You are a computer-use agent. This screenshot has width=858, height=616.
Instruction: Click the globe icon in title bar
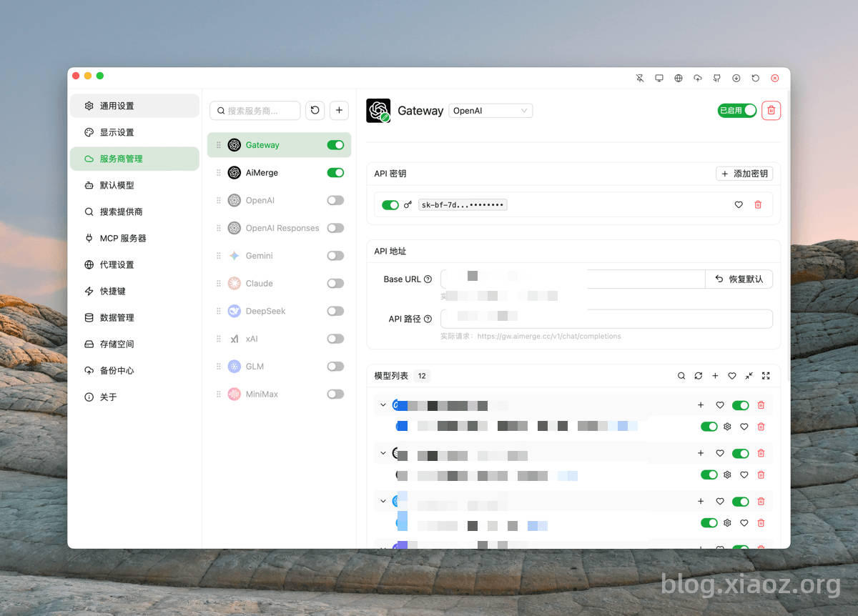[x=679, y=78]
